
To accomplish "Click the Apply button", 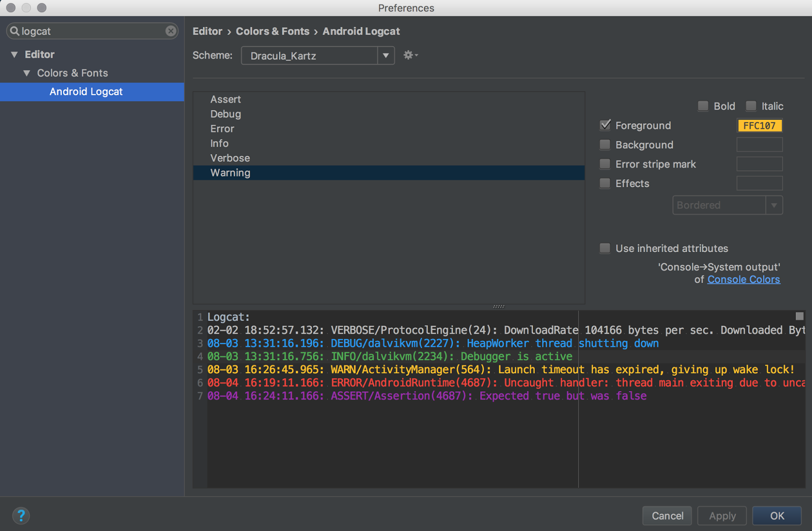I will click(x=722, y=515).
